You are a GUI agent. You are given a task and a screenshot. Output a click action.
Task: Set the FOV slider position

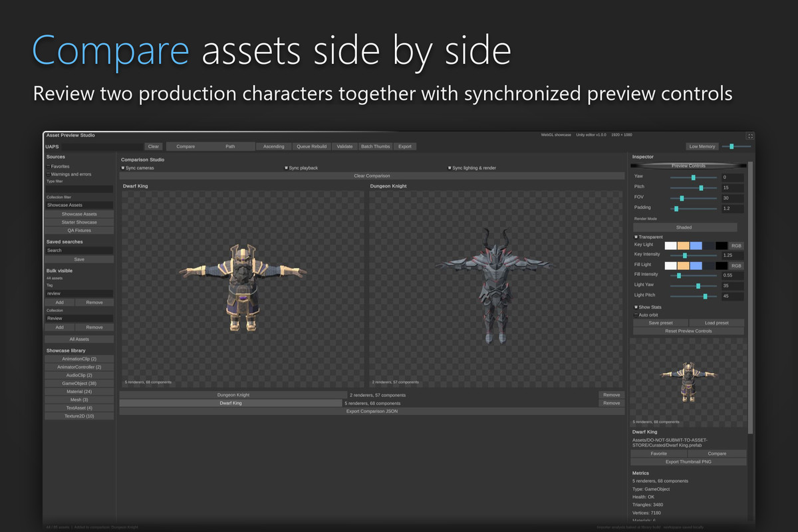coord(694,198)
